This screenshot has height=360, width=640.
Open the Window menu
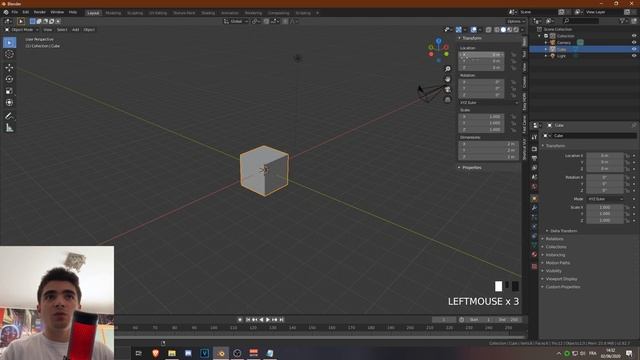tap(57, 12)
